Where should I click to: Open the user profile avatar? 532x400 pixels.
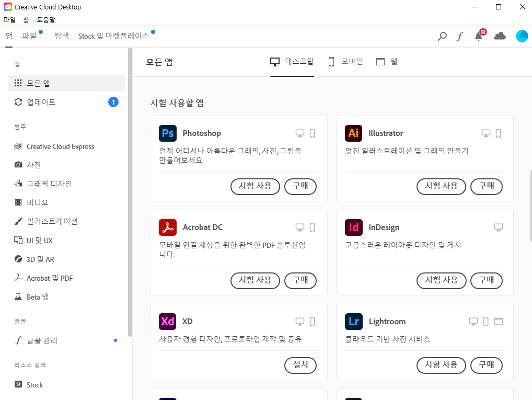pos(522,36)
